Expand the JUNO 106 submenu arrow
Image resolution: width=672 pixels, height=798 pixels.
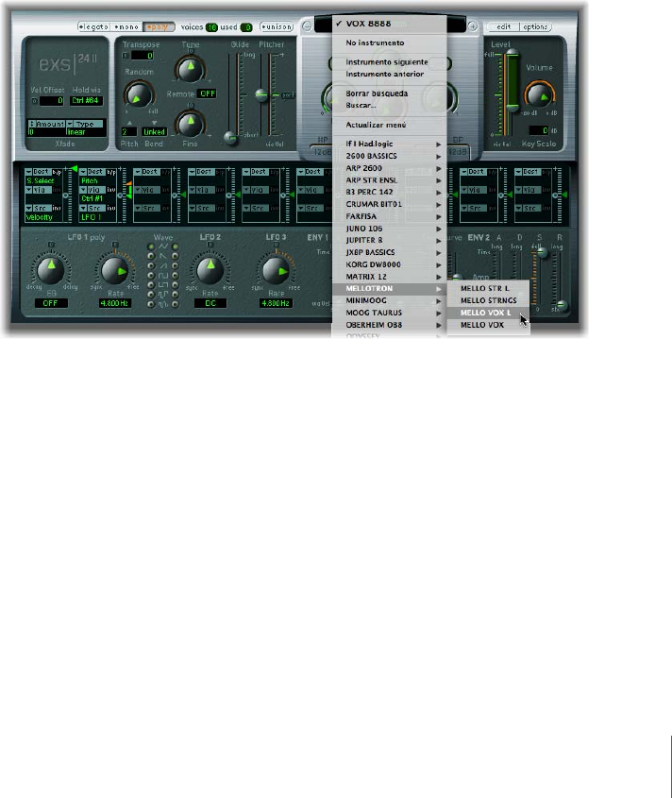439,229
